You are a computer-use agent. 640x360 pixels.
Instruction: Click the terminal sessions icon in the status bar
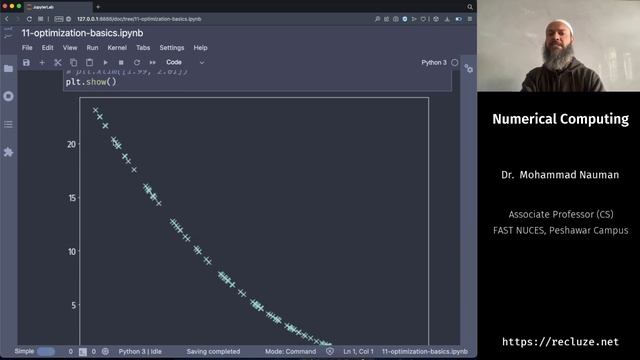(83, 351)
